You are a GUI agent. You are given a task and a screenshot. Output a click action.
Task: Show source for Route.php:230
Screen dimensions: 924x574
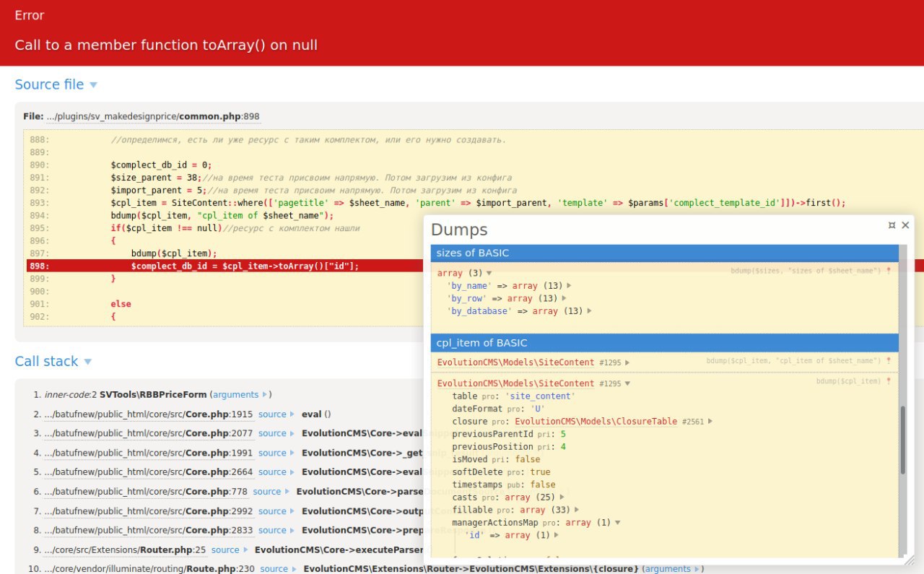tap(279, 569)
